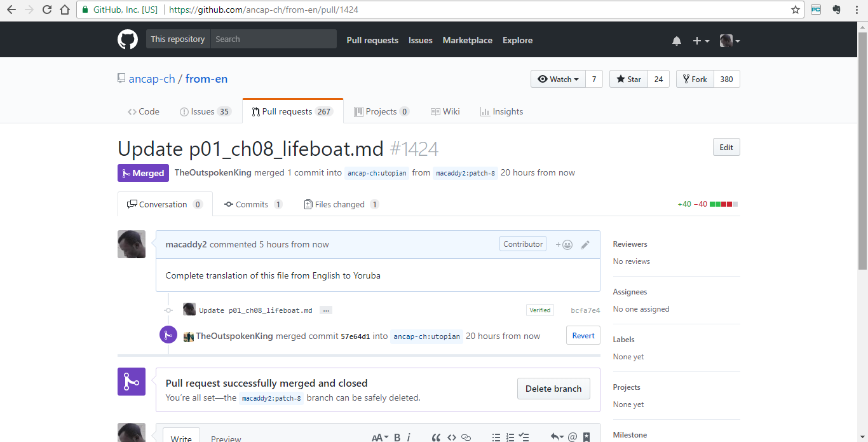Open macaddy2:patch-8 head branch link
The height and width of the screenshot is (442, 868).
pos(465,173)
